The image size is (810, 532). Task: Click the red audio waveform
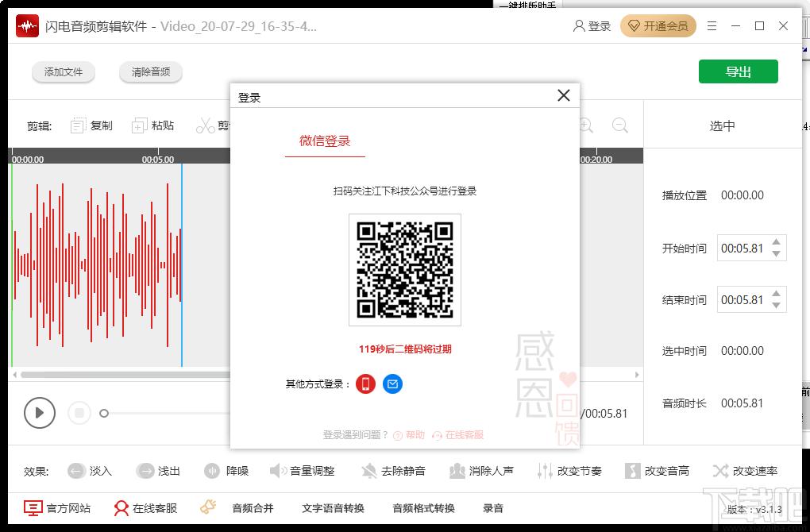[x=97, y=264]
